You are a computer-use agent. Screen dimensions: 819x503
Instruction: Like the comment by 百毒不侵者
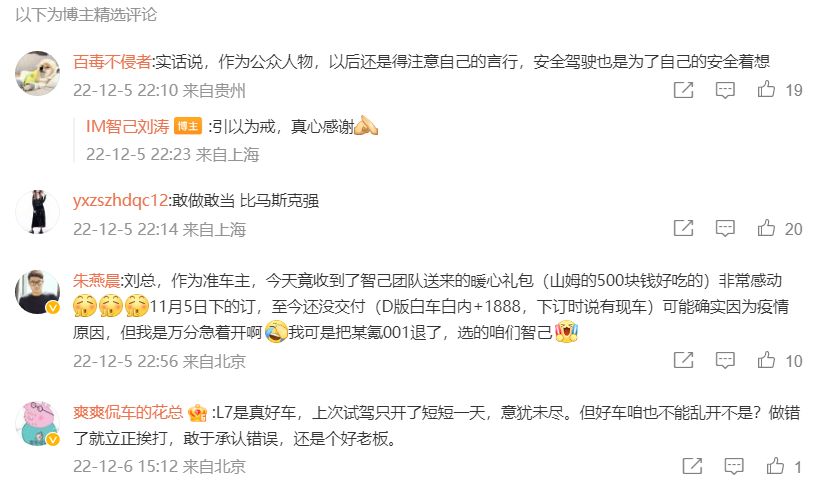(x=766, y=89)
